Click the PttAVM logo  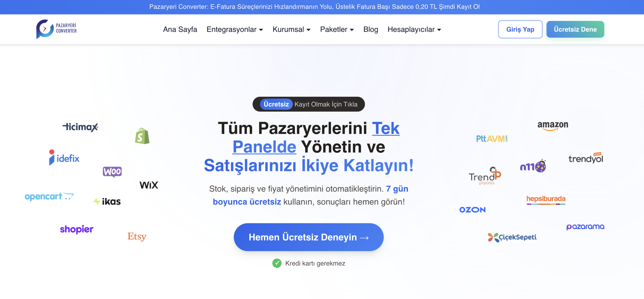492,139
